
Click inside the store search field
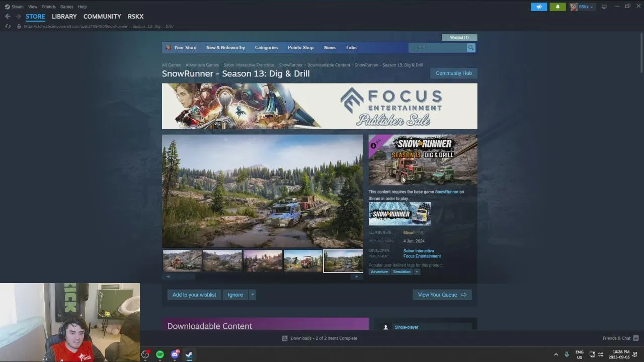(x=438, y=48)
